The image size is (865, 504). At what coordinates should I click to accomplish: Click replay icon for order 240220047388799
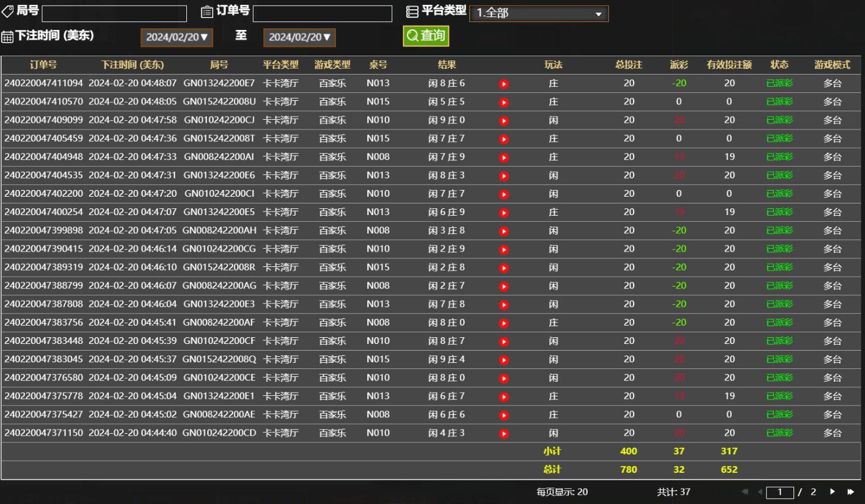503,287
